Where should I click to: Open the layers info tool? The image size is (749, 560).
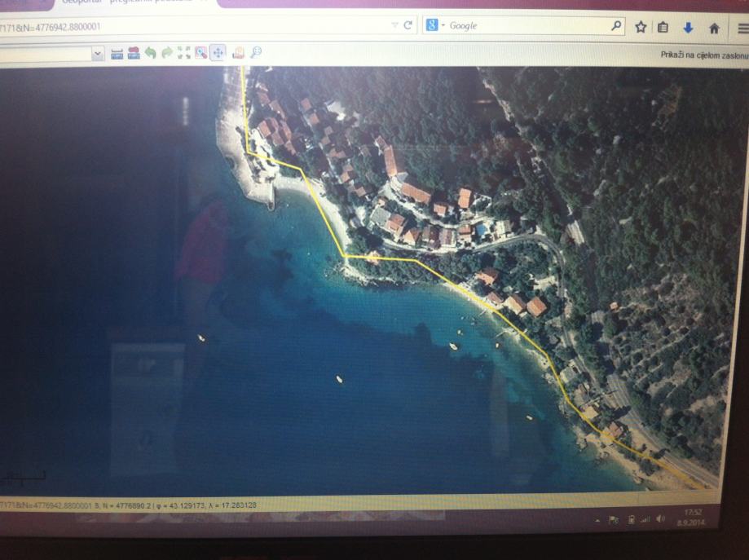point(238,52)
